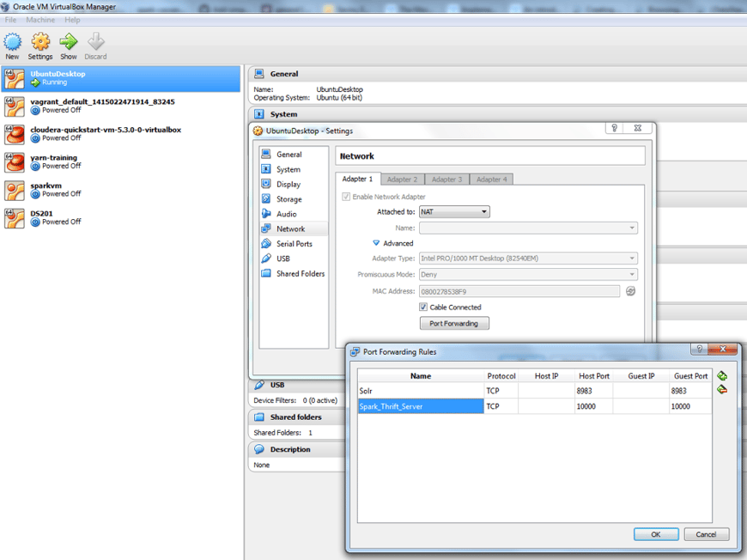Switch to the Adapter 4 tab
Viewport: 747px width, 560px height.
[492, 180]
